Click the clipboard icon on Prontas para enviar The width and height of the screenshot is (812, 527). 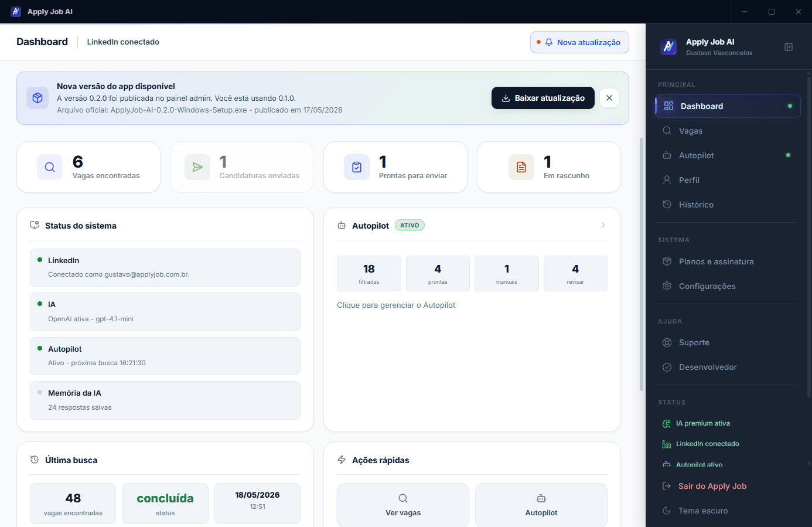pos(357,167)
